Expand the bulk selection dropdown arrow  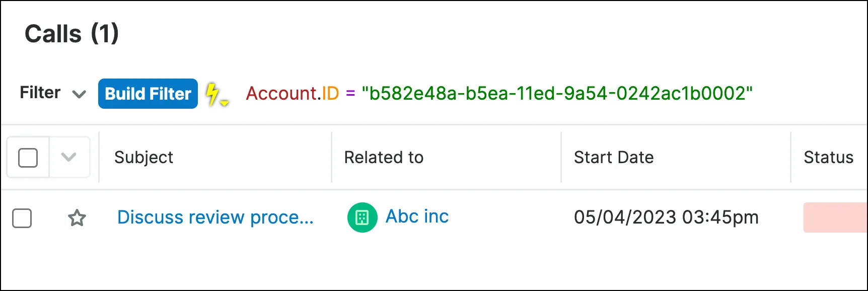(x=68, y=157)
